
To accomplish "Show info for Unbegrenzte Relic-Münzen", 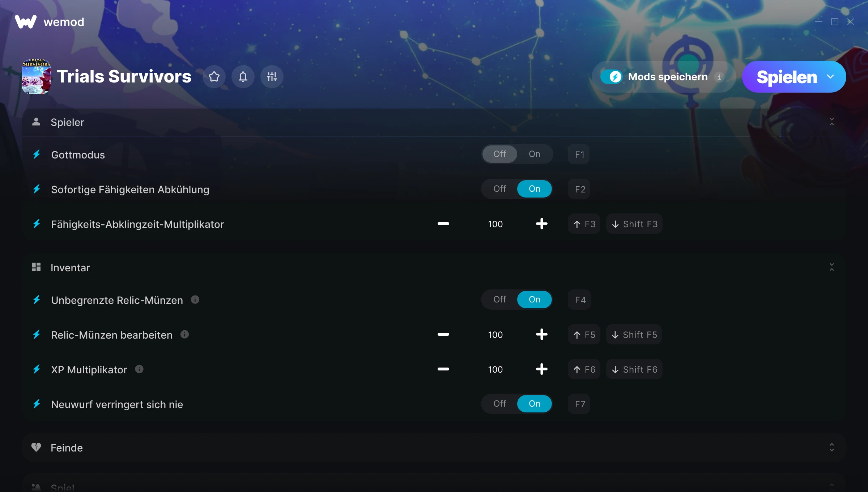I will tap(195, 300).
